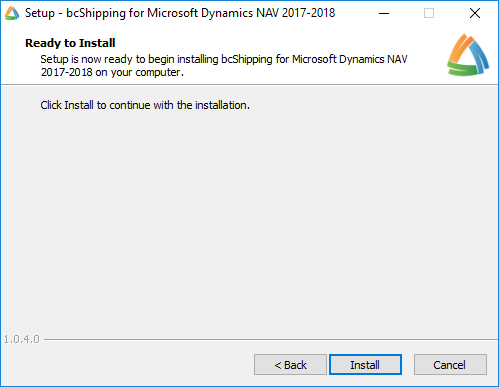Select the 1.0.4.0 version label
The image size is (499, 387).
[22, 339]
